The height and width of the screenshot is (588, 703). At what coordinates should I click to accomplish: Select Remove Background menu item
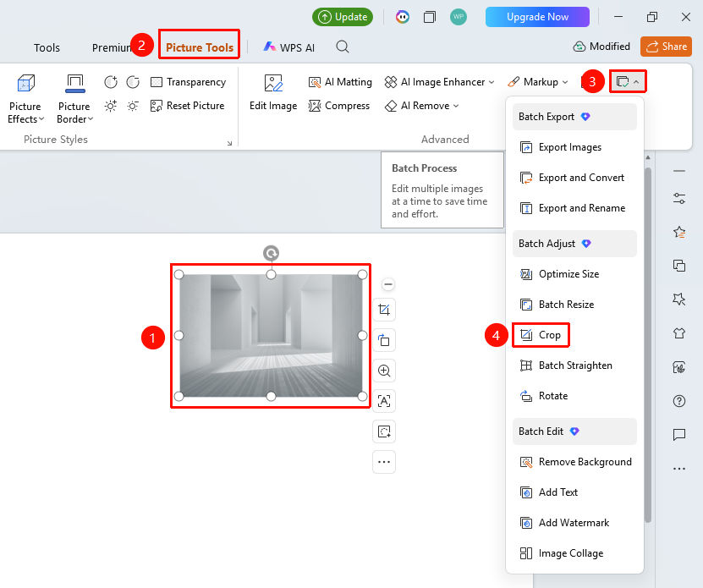click(x=574, y=462)
